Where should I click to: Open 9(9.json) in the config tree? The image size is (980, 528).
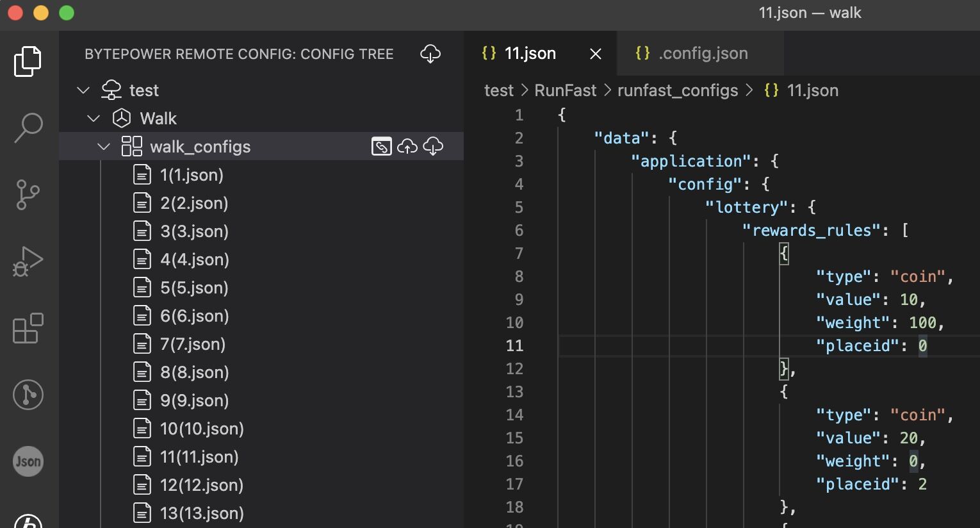[195, 400]
